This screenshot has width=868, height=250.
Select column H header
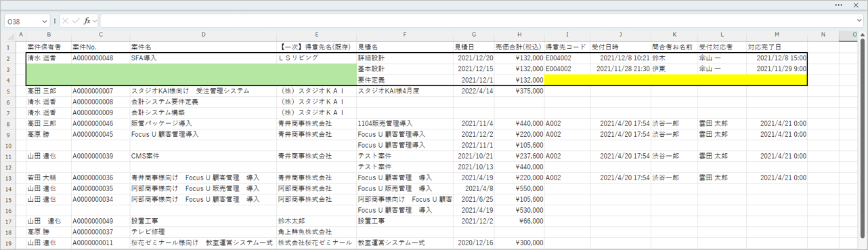tap(519, 35)
